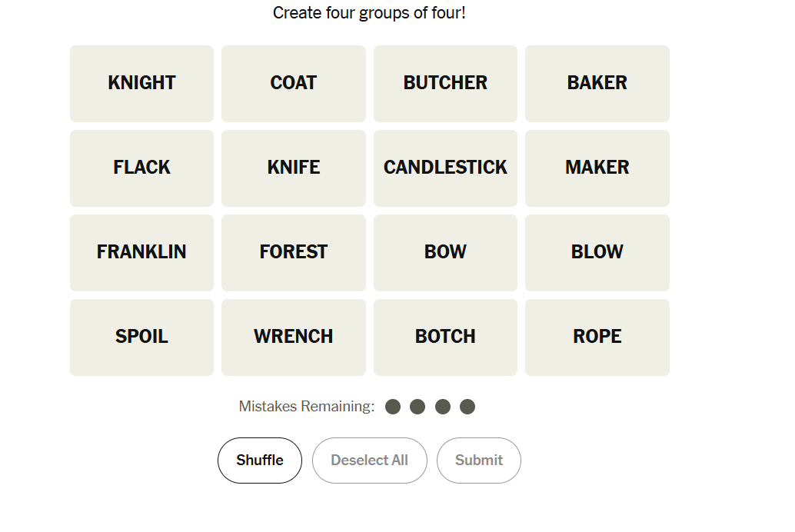
Task: Select the KNIFE tile
Action: tap(293, 168)
